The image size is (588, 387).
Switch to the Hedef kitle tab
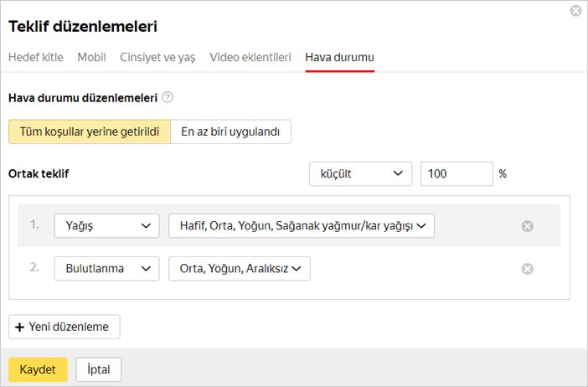pos(36,57)
